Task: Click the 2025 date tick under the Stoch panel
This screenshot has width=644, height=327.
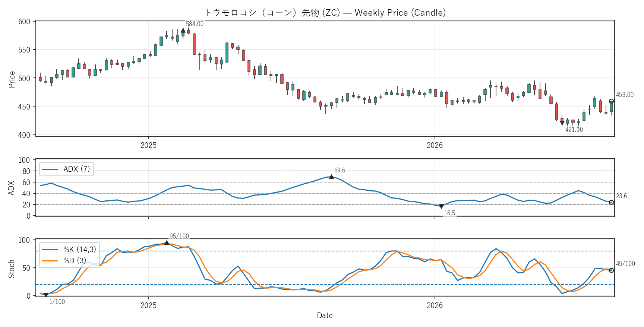Action: tap(149, 305)
